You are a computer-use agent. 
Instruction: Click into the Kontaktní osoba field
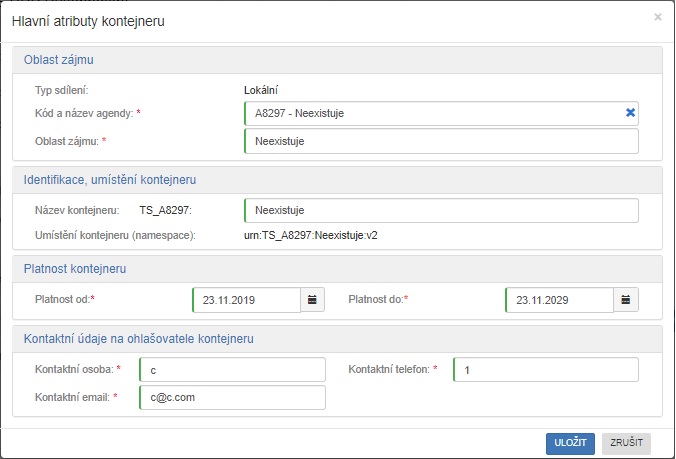pos(232,370)
